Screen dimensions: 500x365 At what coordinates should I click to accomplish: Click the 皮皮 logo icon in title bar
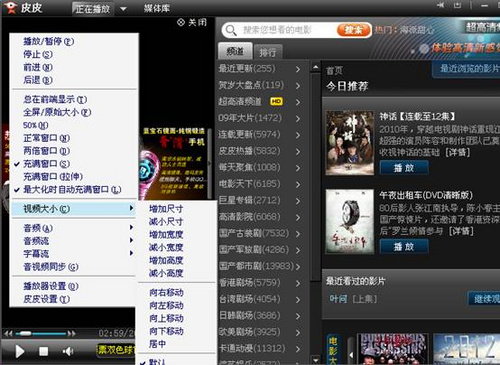(10, 7)
